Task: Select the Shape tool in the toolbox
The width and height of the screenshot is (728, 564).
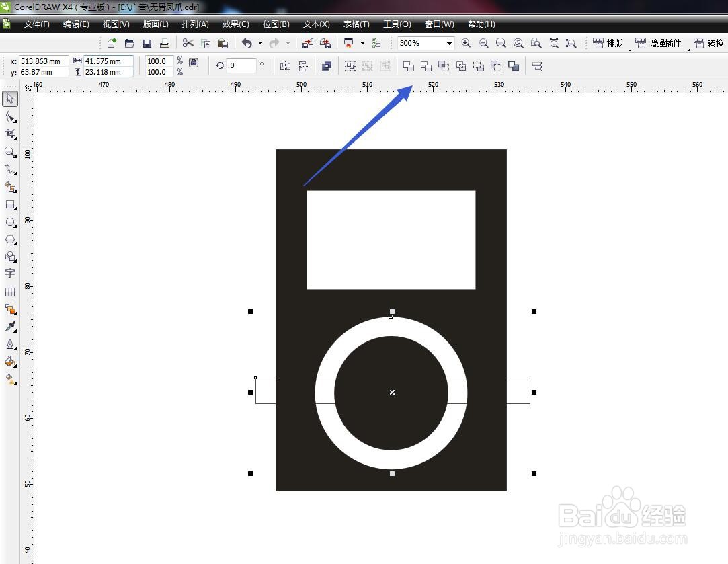Action: pyautogui.click(x=9, y=116)
